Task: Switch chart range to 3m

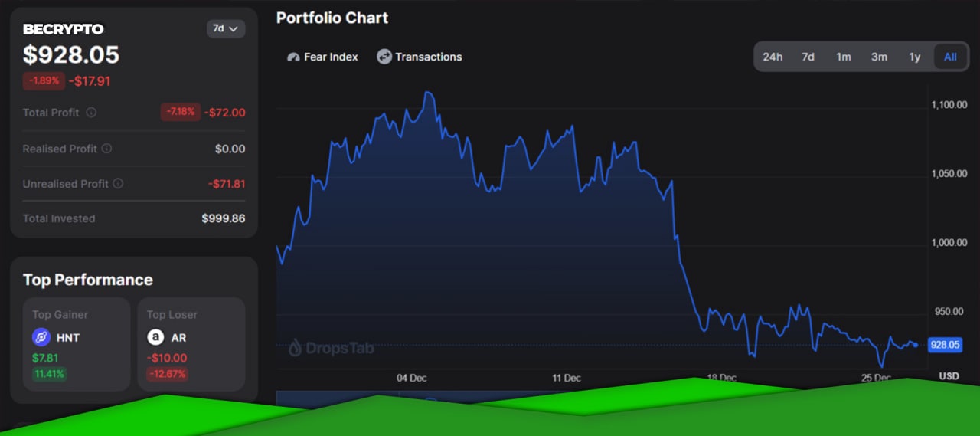Action: click(x=879, y=57)
